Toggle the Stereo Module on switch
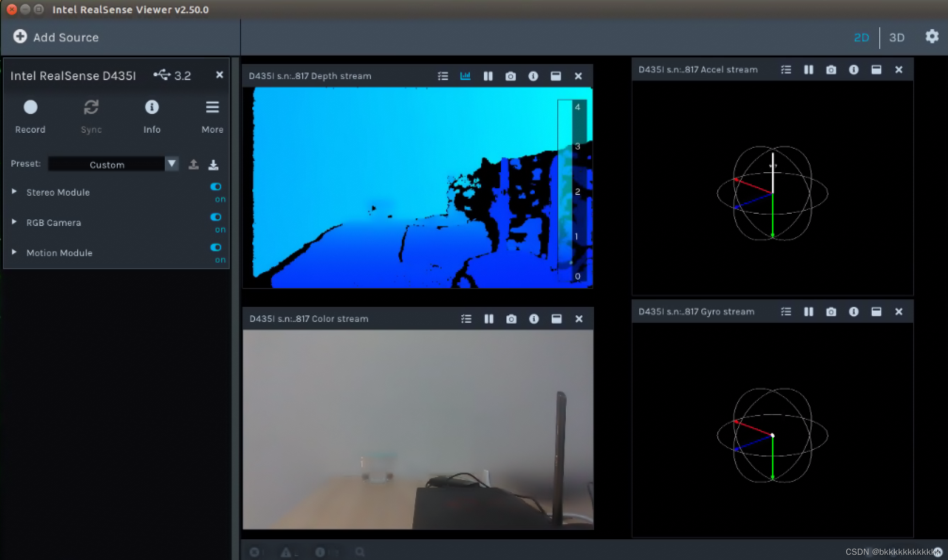The image size is (948, 560). coord(216,187)
